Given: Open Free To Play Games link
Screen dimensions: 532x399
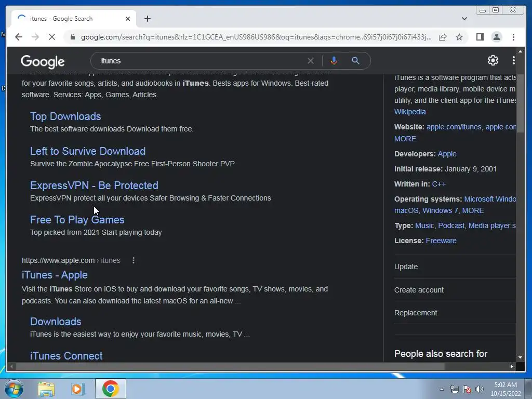Looking at the screenshot, I should tap(77, 220).
